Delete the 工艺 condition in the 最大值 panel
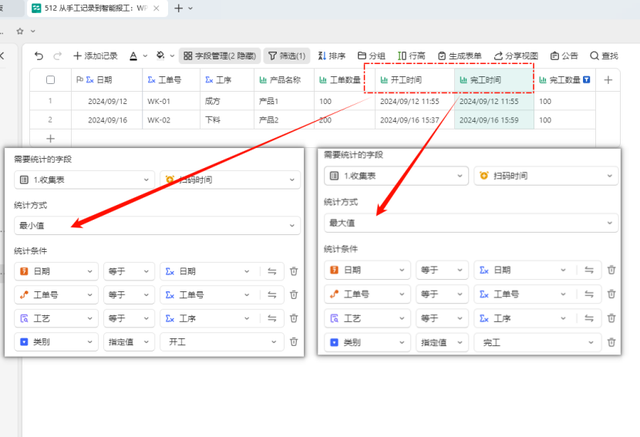 coord(611,318)
